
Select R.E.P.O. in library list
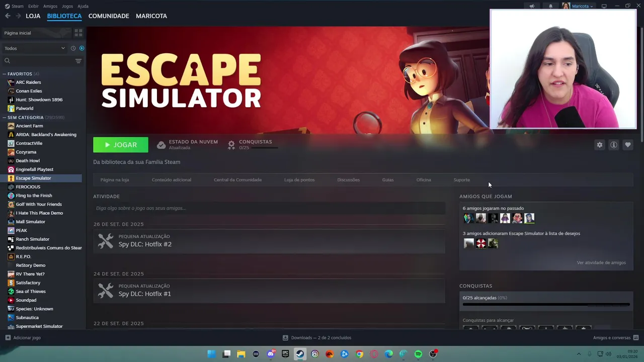[x=23, y=256]
